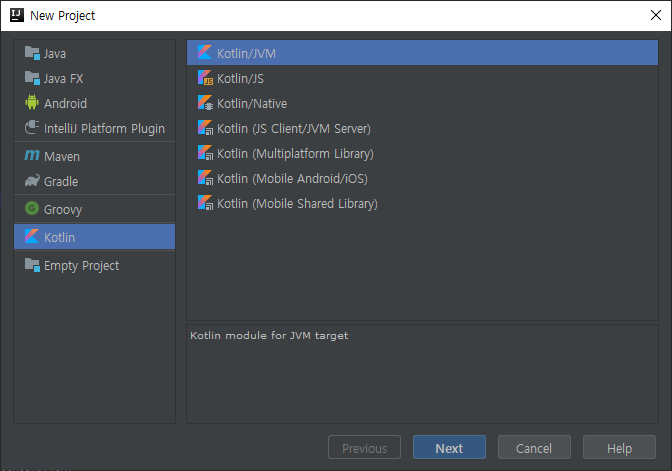Pick Kotlin (JS Client/JVM Server) template
The height and width of the screenshot is (471, 672).
click(422, 128)
